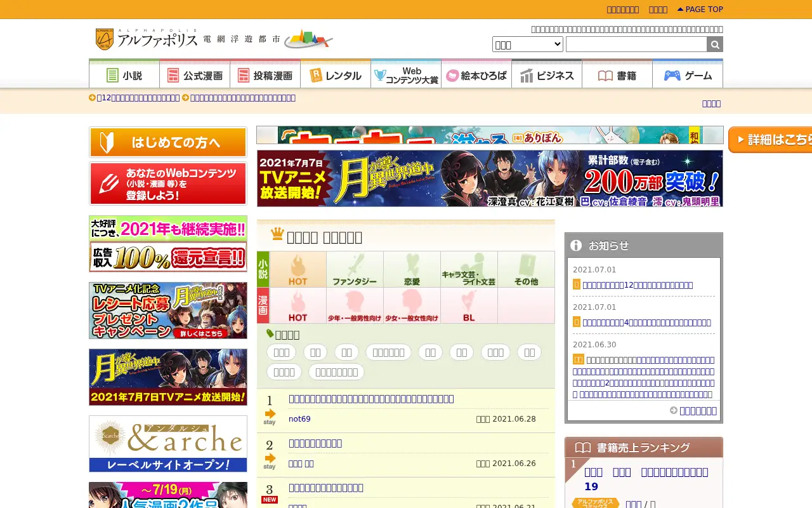This screenshot has height=508, width=812.
Task: Show the 少年・一般男性向け manga ranking
Action: [x=355, y=305]
